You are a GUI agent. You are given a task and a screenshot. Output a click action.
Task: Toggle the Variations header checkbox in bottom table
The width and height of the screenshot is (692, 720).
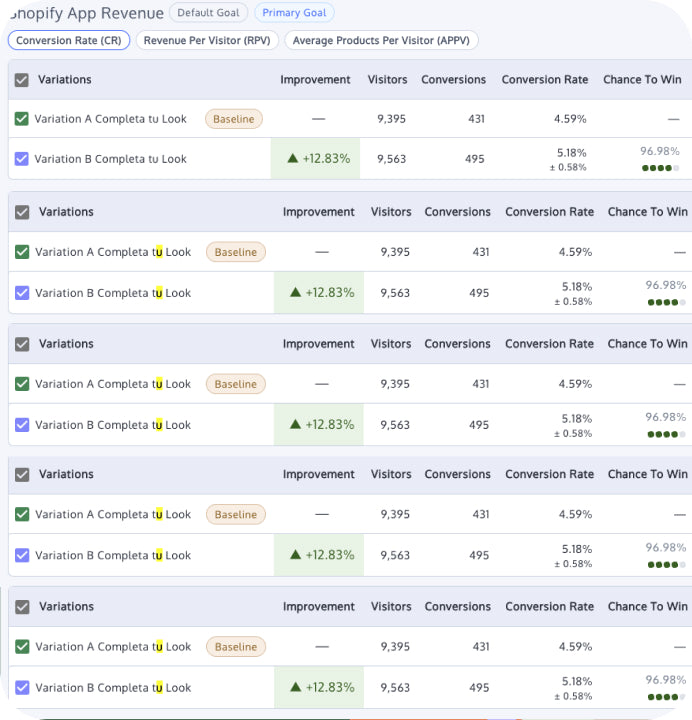pyautogui.click(x=22, y=607)
